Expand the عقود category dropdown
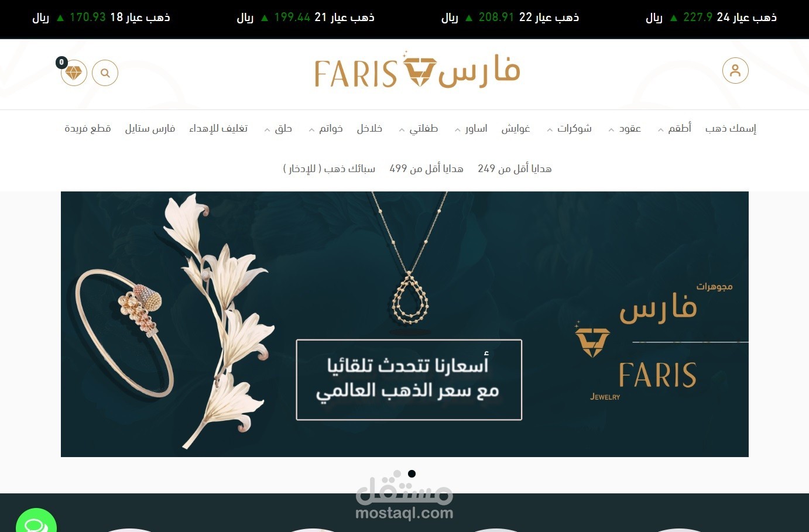This screenshot has height=532, width=809. (625, 129)
